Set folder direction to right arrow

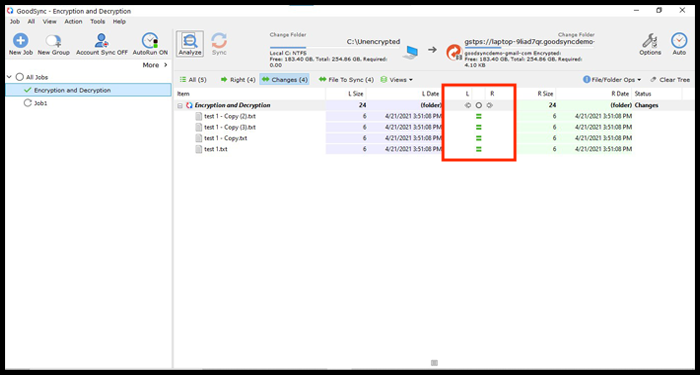coord(490,105)
